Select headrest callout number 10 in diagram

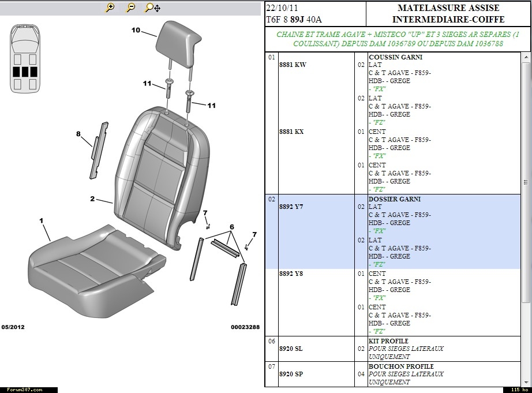[136, 30]
